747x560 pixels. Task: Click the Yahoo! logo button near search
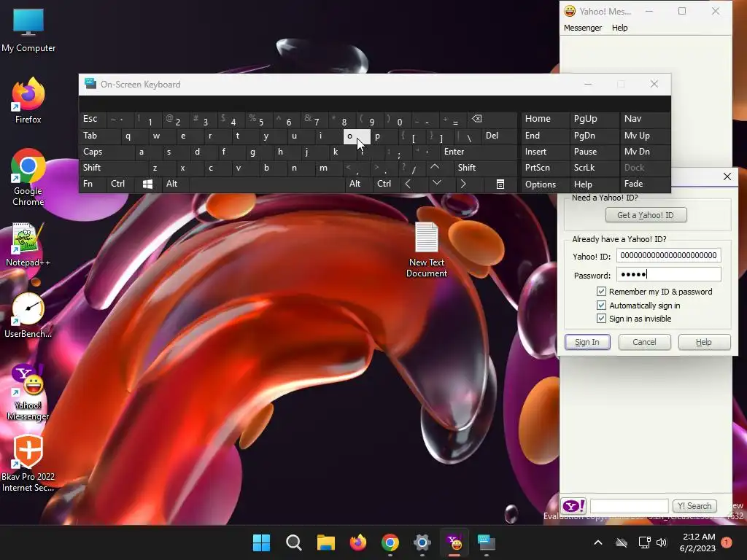[x=573, y=506]
